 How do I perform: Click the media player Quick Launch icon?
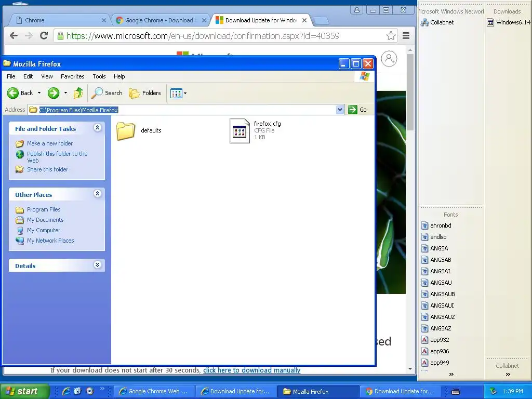coord(89,391)
